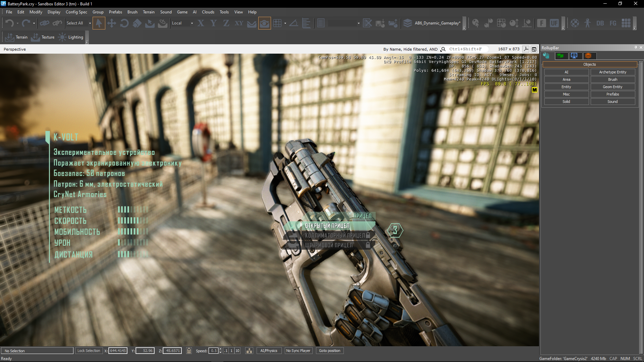Open the Clouds menu
The image size is (644, 362).
pyautogui.click(x=208, y=12)
